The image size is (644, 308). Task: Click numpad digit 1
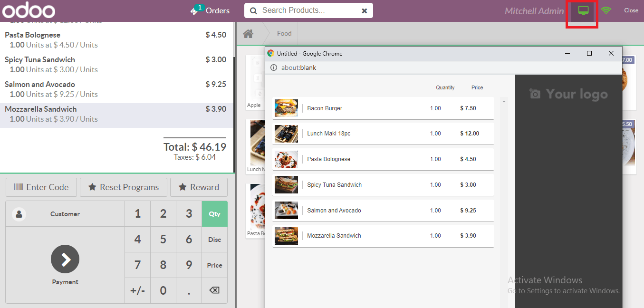coord(137,214)
